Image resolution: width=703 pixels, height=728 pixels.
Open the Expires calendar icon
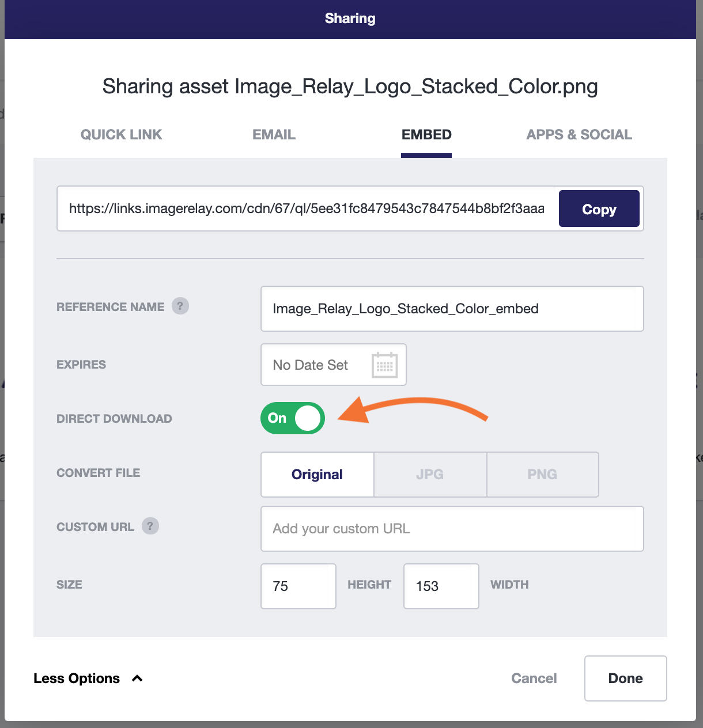coord(385,365)
